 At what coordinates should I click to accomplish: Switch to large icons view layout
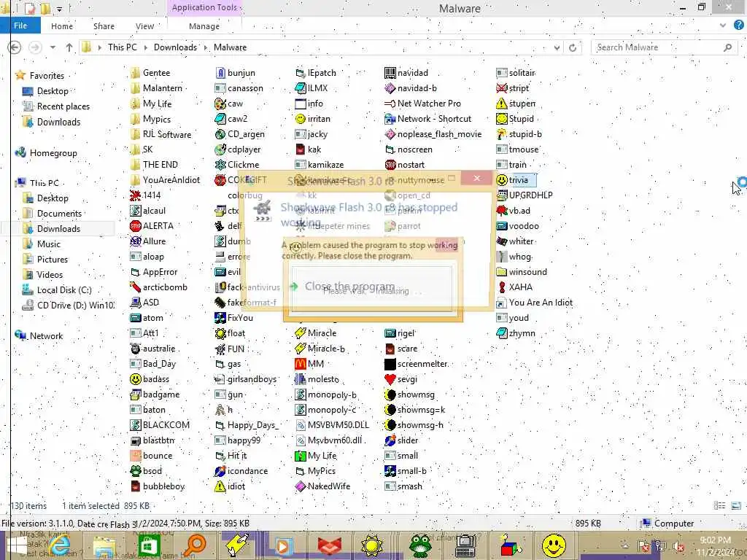tap(736, 506)
